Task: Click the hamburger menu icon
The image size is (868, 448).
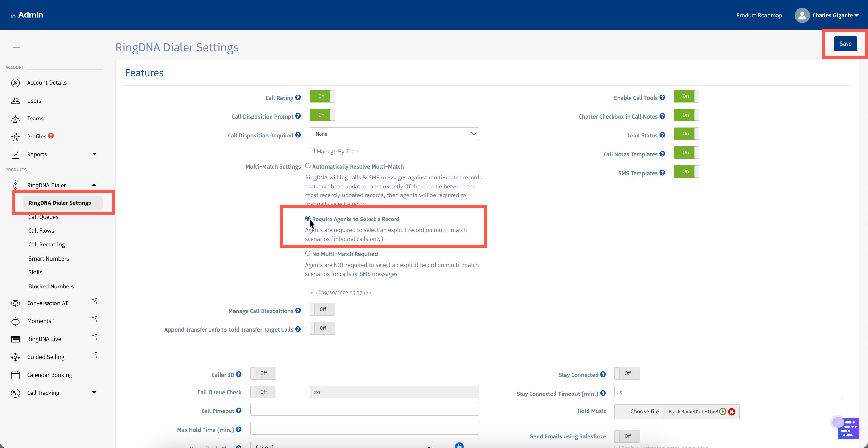Action: pos(16,47)
